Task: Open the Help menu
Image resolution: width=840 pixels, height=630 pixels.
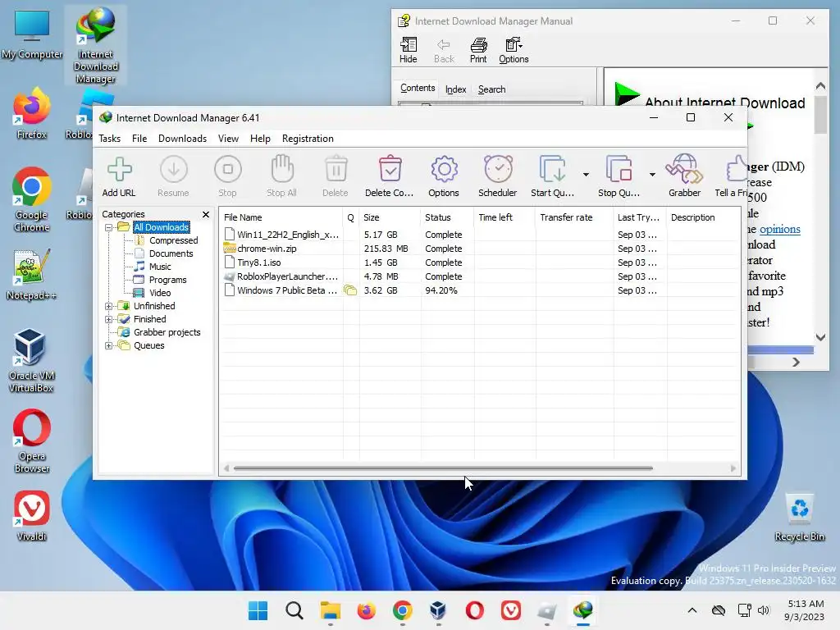Action: tap(260, 139)
